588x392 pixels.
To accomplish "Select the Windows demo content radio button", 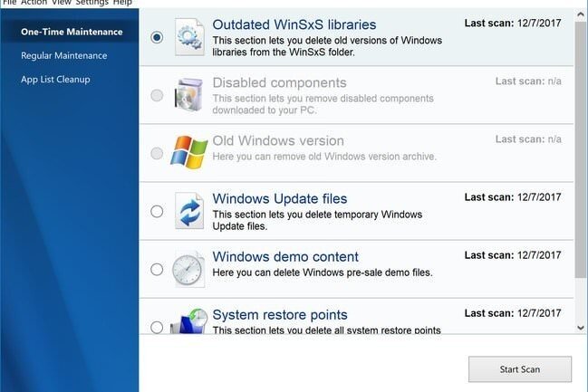I will click(x=157, y=270).
